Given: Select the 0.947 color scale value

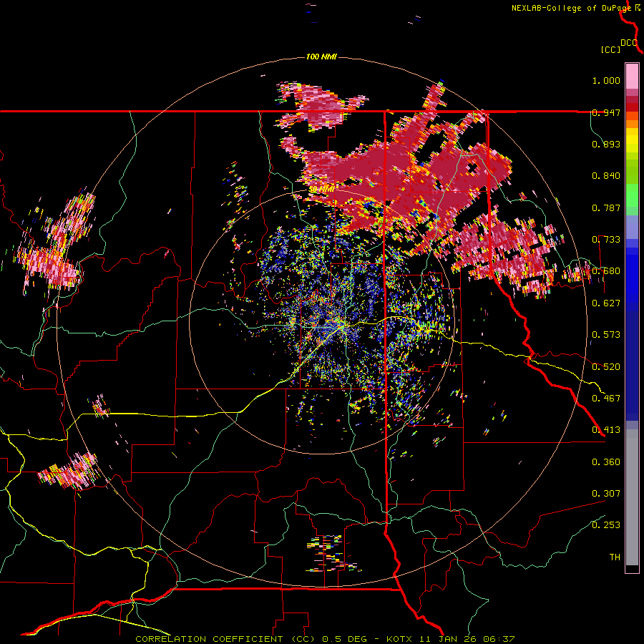Looking at the screenshot, I should click(x=606, y=112).
